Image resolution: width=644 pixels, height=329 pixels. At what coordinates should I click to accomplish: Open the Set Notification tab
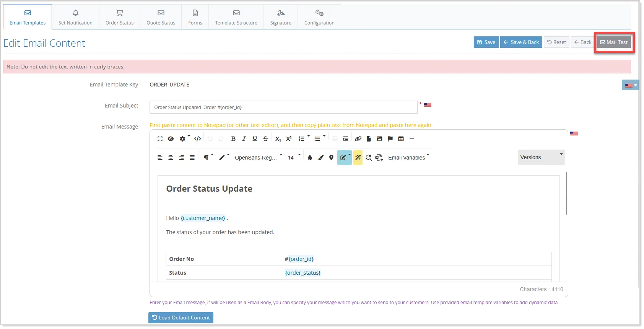click(x=75, y=17)
